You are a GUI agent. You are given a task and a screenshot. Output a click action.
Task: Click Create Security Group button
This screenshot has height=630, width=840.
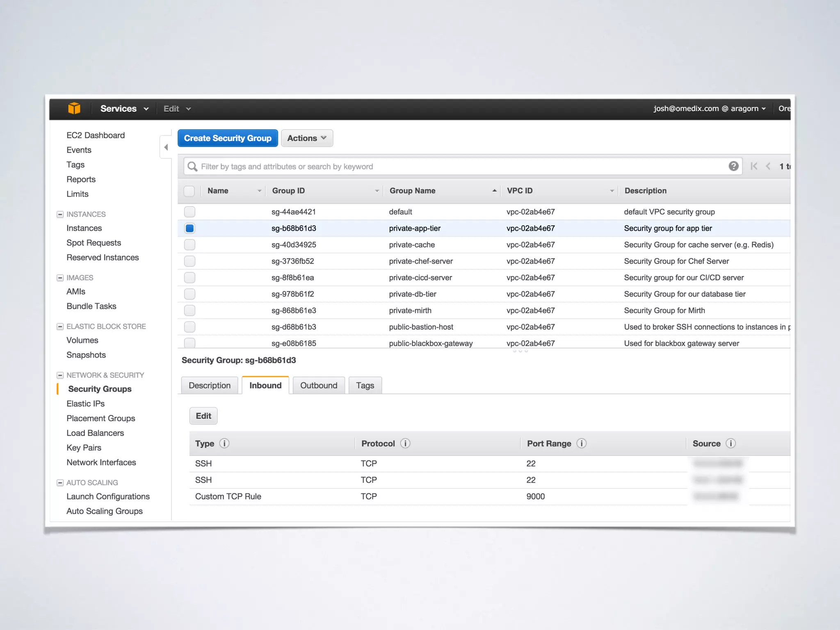coord(228,138)
